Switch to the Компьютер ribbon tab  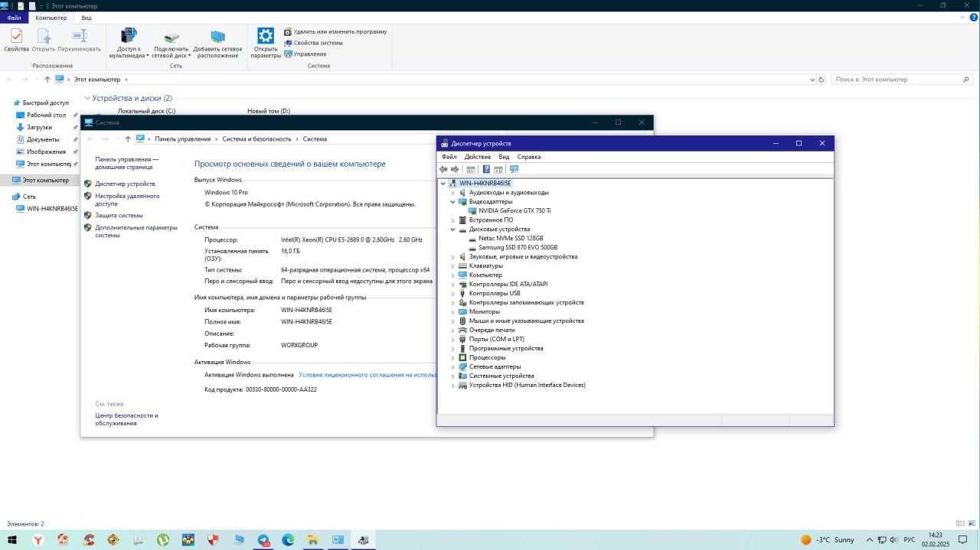(x=51, y=18)
